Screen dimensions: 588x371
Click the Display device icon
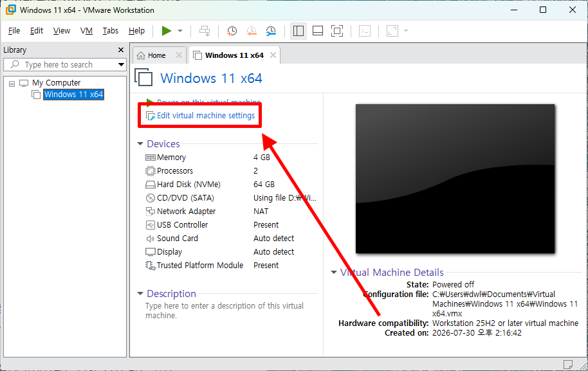[x=151, y=252]
